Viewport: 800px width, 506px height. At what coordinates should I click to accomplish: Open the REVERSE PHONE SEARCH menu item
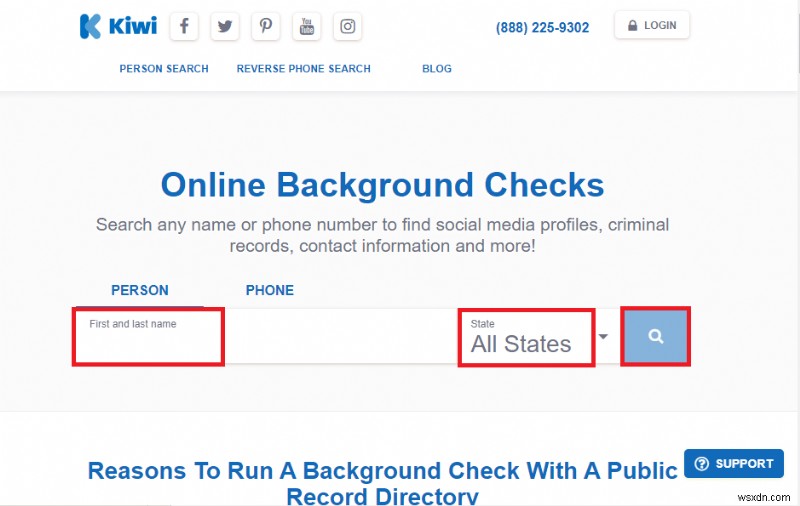coord(304,68)
